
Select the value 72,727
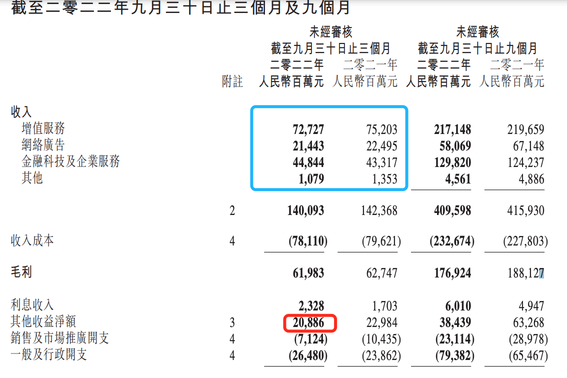click(308, 129)
